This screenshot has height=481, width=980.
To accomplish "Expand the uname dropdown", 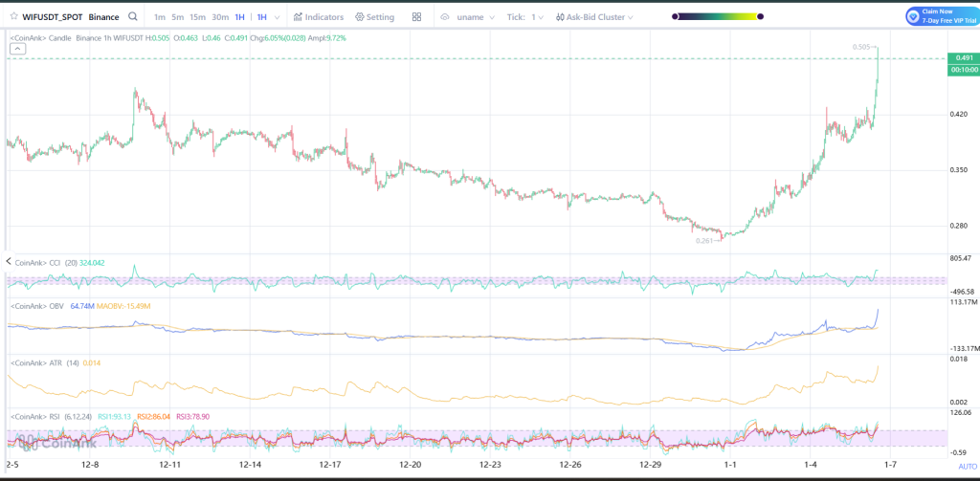I will coord(491,17).
